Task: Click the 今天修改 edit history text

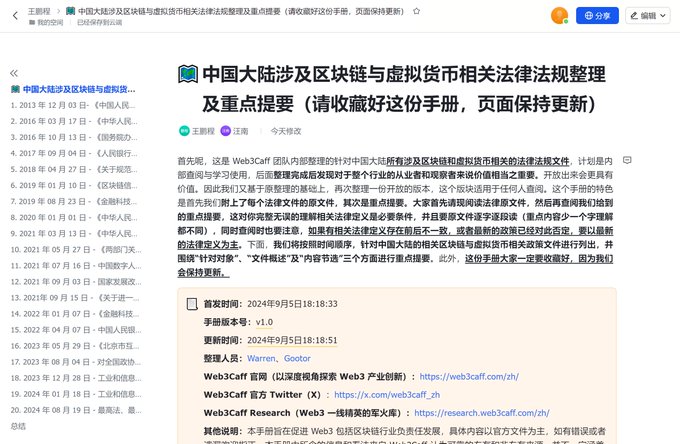Action: (x=286, y=131)
